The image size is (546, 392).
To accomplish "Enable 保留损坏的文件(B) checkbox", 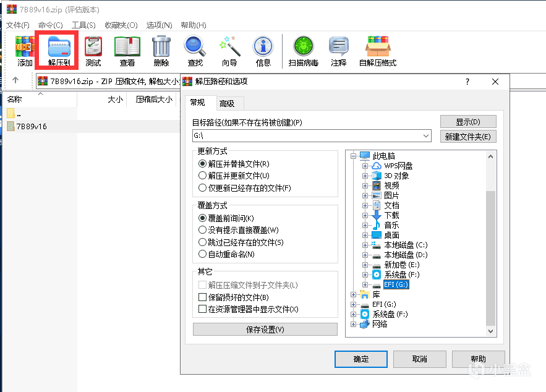I will point(202,297).
